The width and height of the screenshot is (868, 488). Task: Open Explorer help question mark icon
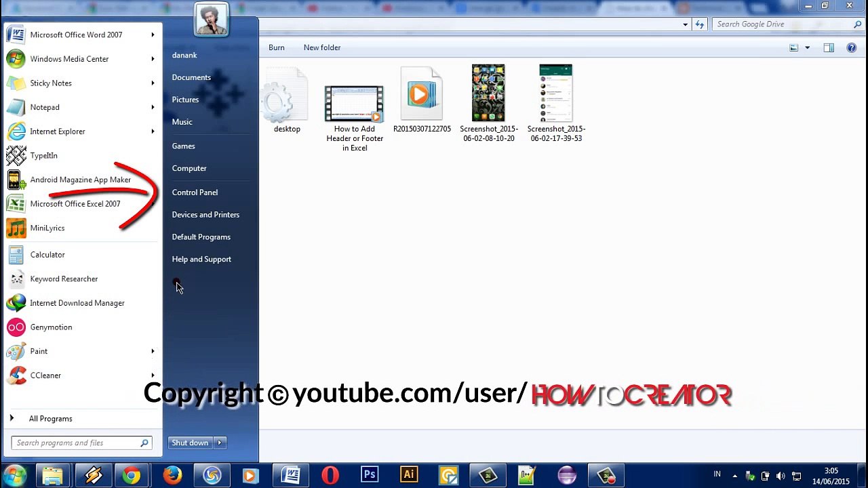pyautogui.click(x=852, y=47)
